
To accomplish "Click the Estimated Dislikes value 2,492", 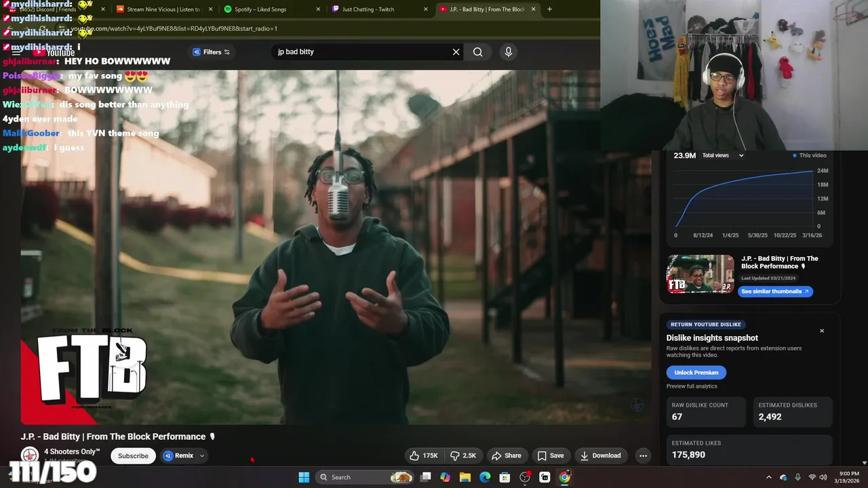I will point(770,417).
